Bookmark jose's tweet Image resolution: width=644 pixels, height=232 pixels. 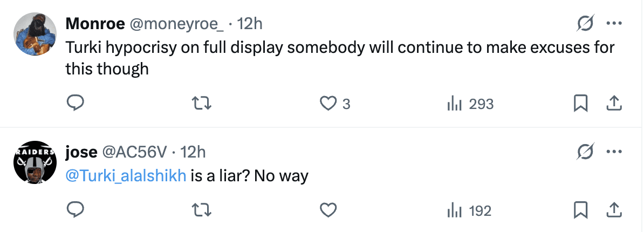(580, 210)
